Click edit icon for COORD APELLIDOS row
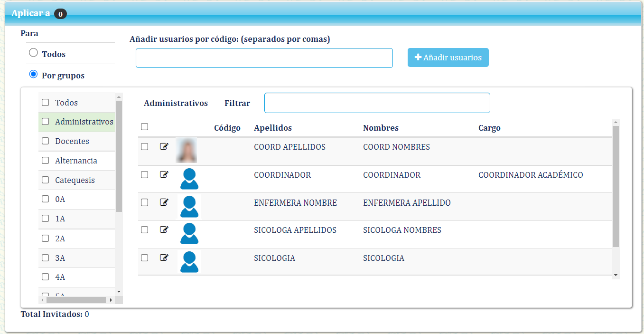This screenshot has height=334, width=644. [x=164, y=146]
